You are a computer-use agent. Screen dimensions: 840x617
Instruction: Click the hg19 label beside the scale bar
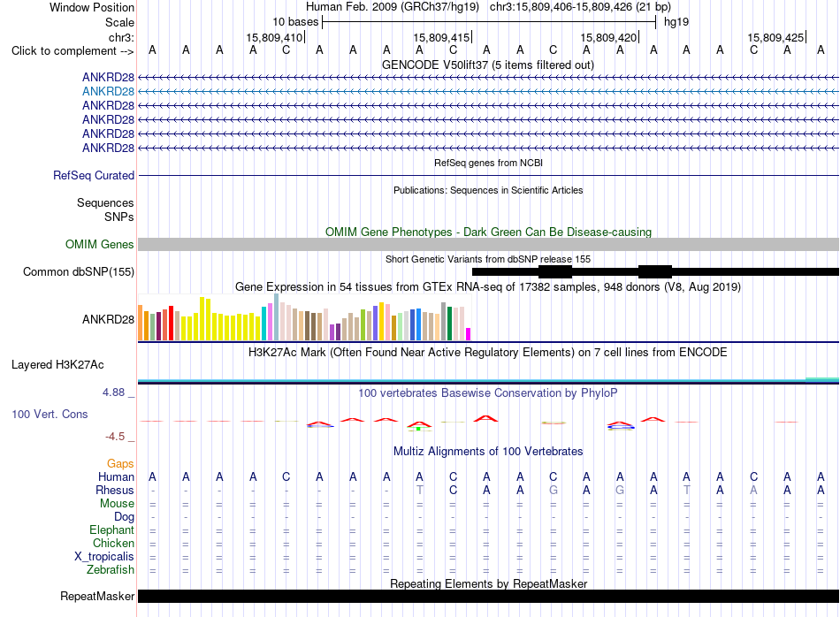click(x=676, y=22)
